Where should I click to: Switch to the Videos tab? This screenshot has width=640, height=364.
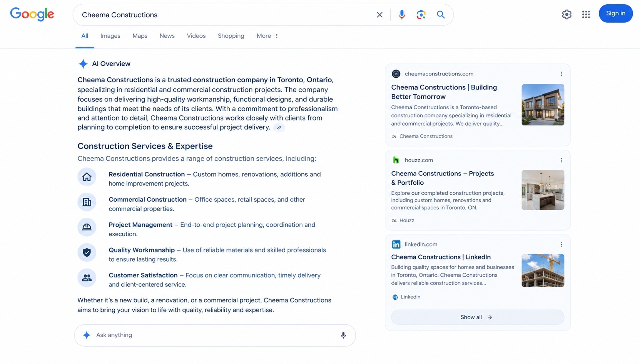pos(196,36)
